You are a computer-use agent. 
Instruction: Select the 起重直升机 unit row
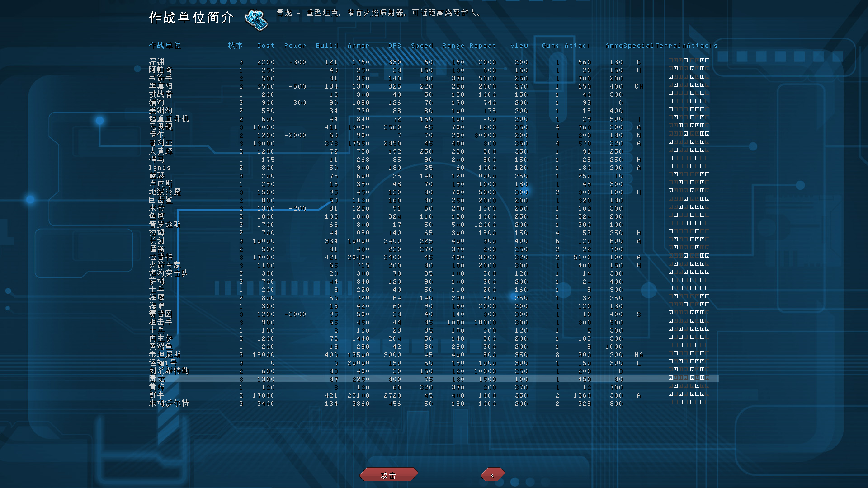pos(434,119)
